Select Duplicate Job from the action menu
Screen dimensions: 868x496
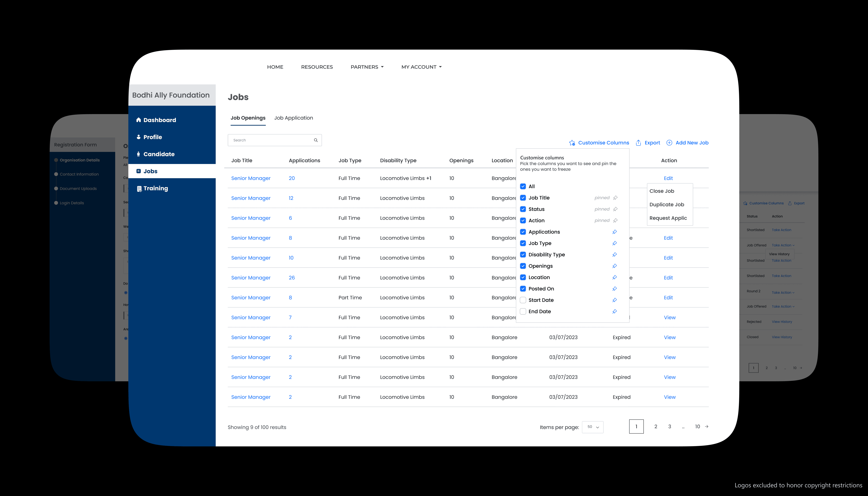pyautogui.click(x=667, y=204)
